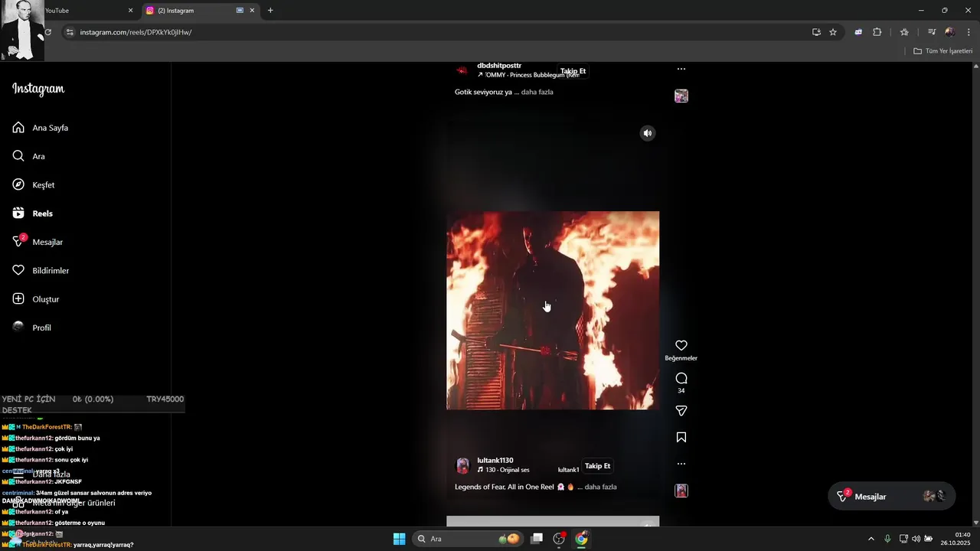
Task: Click the dbdshitposttr profile avatar
Action: [x=462, y=70]
